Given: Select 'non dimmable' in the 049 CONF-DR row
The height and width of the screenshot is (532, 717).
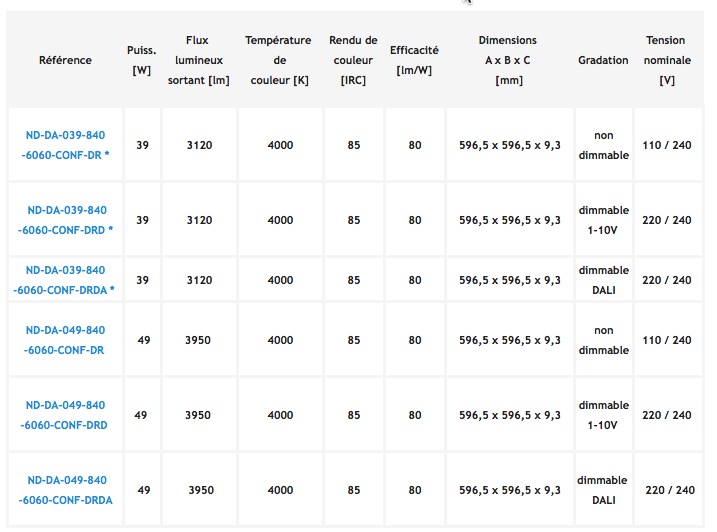Looking at the screenshot, I should [x=604, y=340].
